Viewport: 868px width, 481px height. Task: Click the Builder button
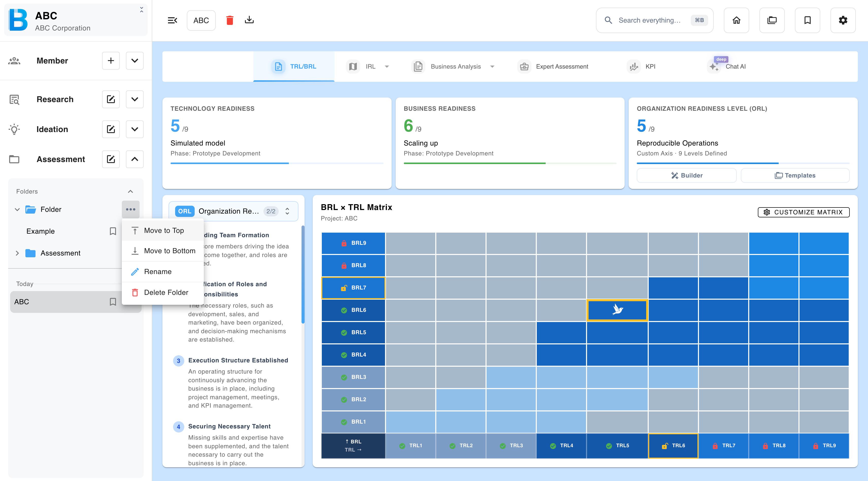point(686,175)
